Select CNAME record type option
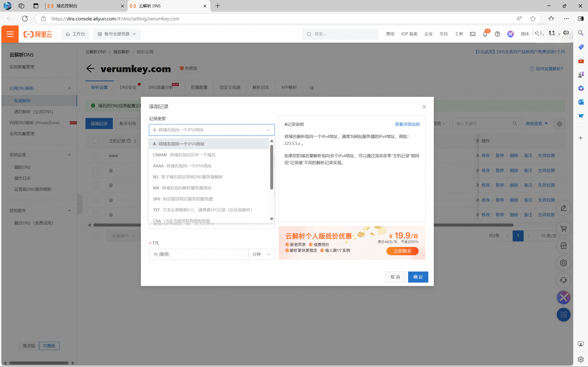 [209, 155]
